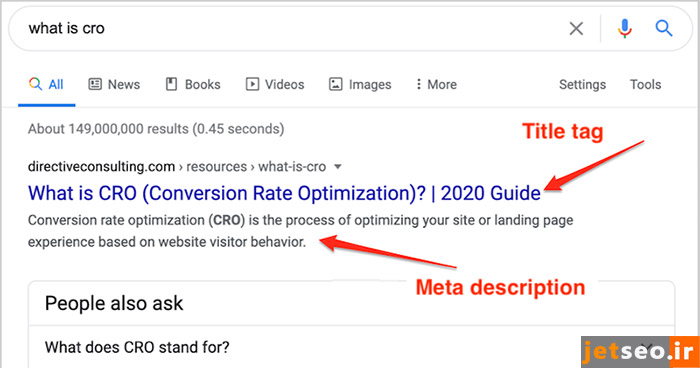The height and width of the screenshot is (368, 700).
Task: Click the Books tab book icon
Action: (x=171, y=84)
